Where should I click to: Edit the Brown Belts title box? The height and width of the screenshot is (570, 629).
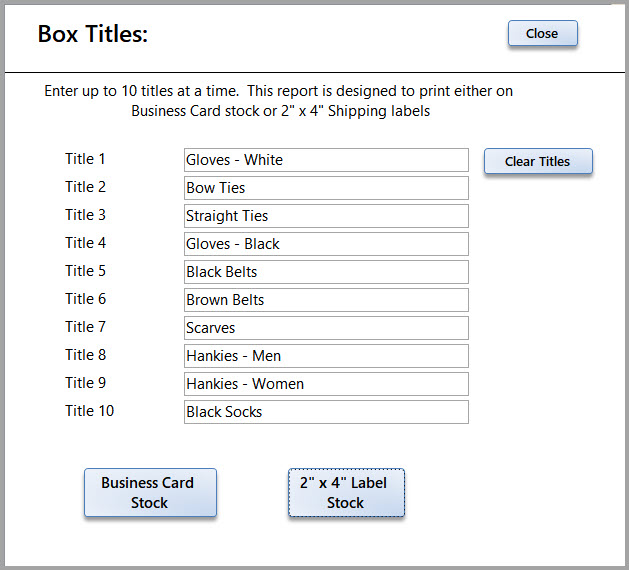pos(326,300)
